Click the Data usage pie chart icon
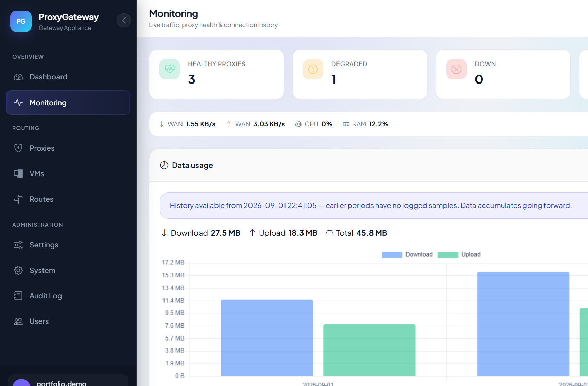This screenshot has height=386, width=588. [x=164, y=165]
